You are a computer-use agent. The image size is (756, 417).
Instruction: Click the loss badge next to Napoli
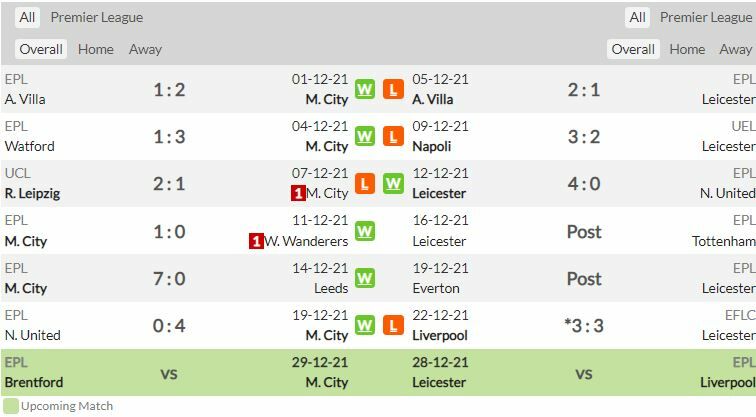click(x=393, y=137)
